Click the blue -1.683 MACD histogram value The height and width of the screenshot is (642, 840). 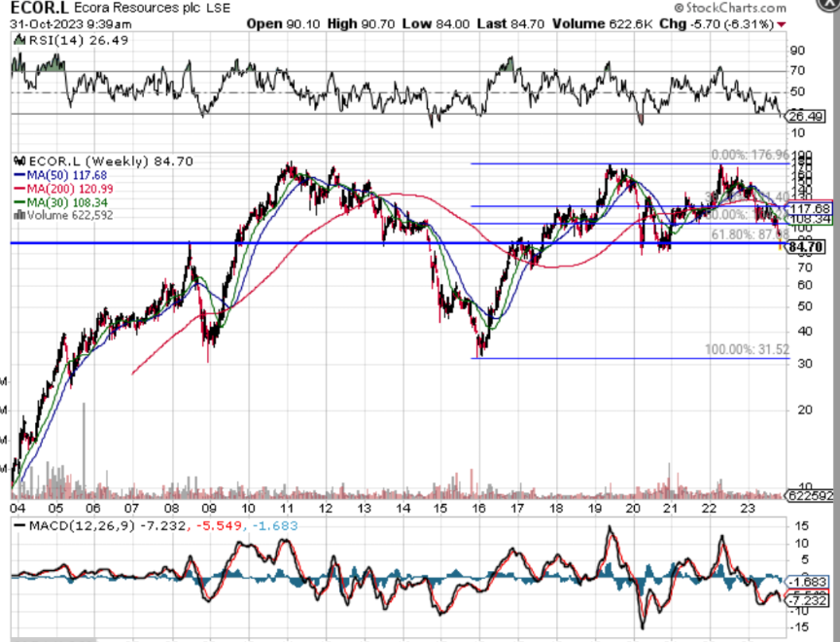[274, 525]
